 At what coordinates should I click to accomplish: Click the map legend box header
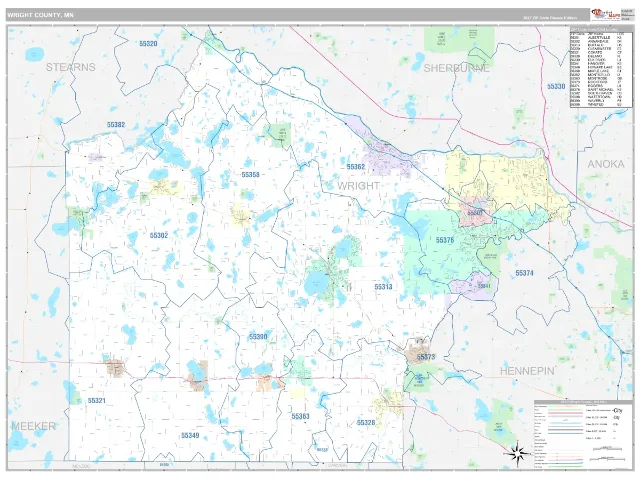[x=583, y=402]
